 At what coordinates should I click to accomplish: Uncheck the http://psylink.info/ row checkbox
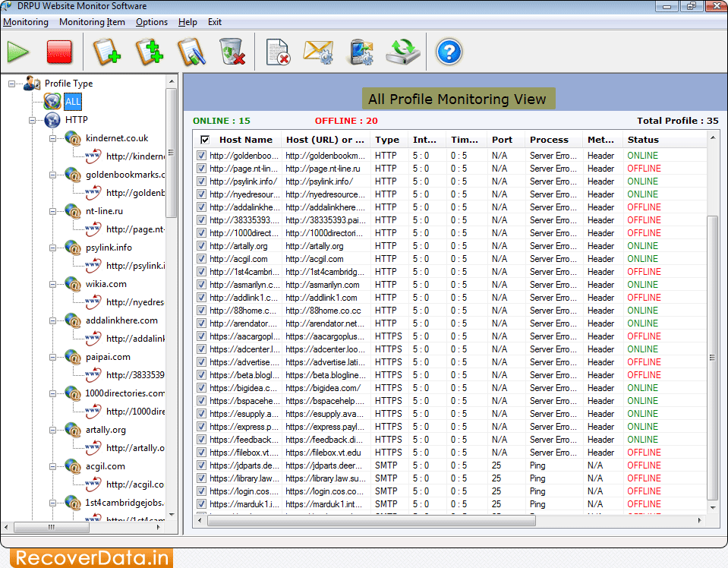[x=201, y=181]
